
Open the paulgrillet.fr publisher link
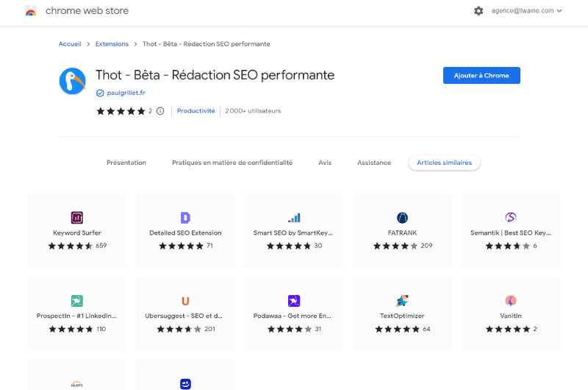coord(126,93)
